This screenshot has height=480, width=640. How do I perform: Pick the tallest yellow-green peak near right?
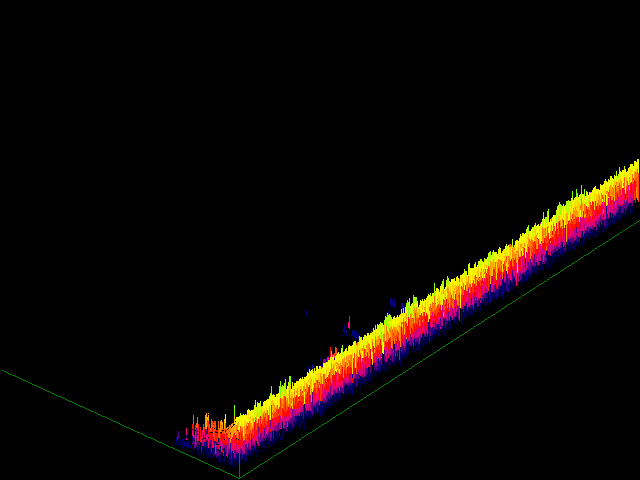pos(578,192)
